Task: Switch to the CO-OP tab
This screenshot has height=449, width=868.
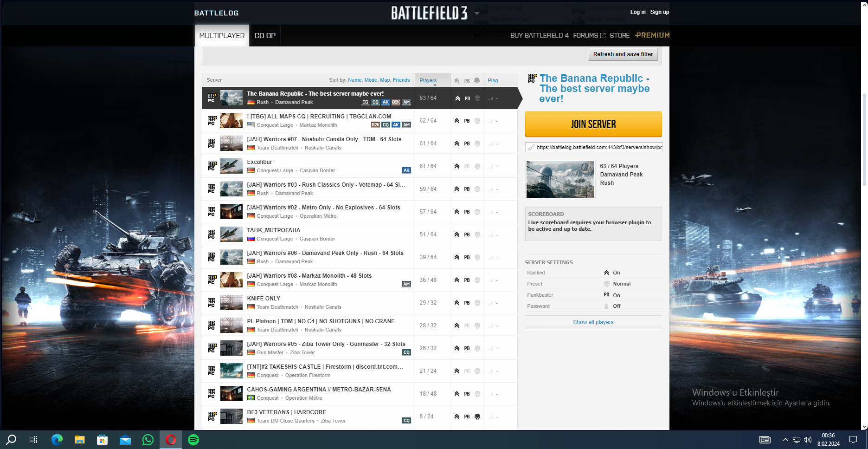Action: tap(265, 36)
